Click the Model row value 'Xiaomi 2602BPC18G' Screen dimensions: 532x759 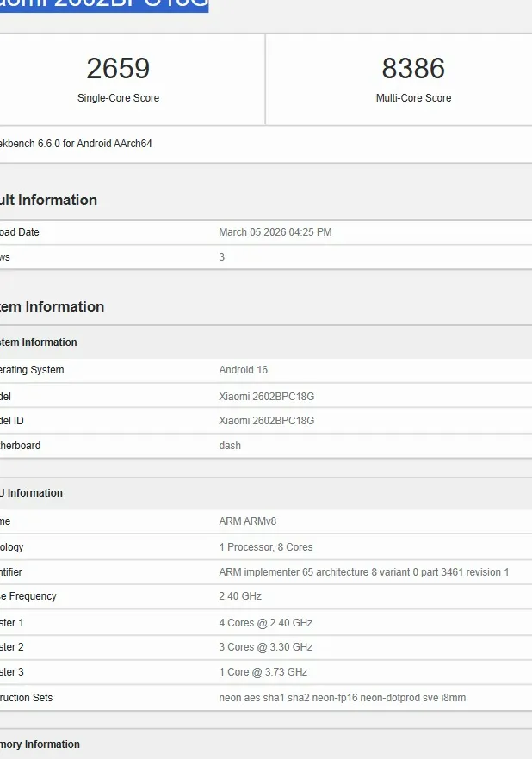pyautogui.click(x=266, y=397)
